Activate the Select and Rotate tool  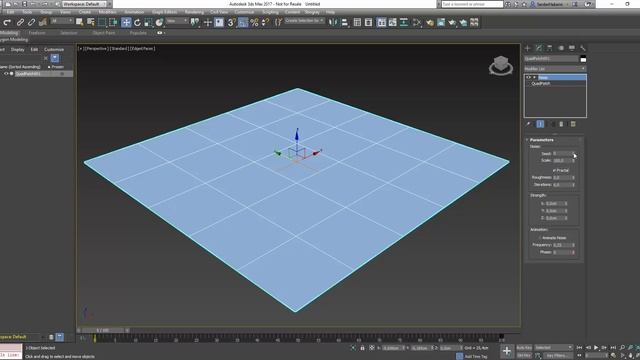pos(137,22)
